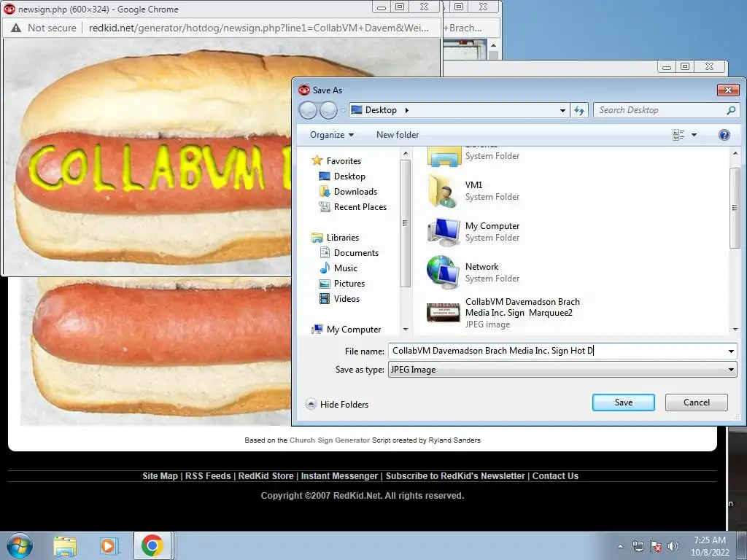The image size is (747, 560).
Task: Select the VM1 system folder icon
Action: (x=443, y=191)
